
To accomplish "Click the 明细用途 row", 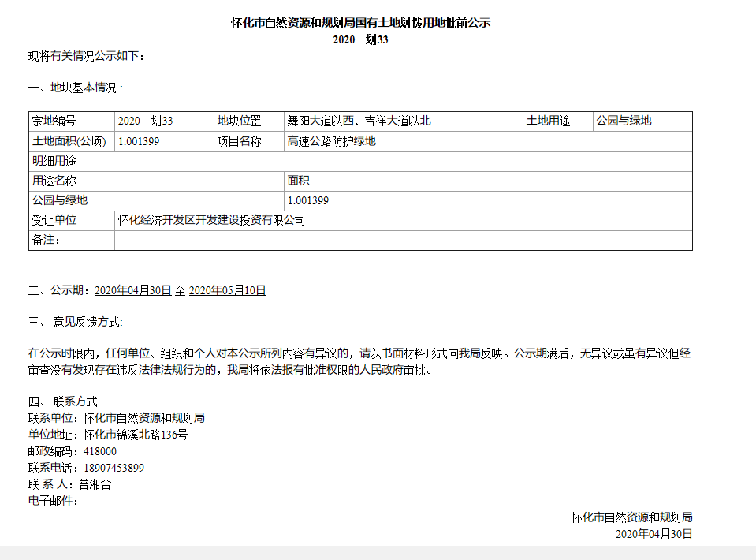I will pos(360,162).
